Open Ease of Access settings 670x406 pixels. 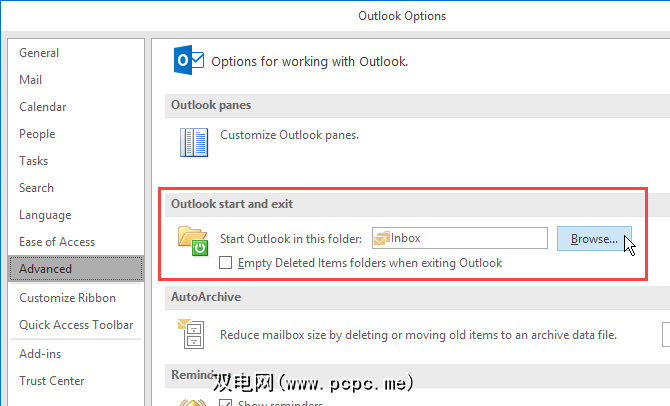(57, 242)
